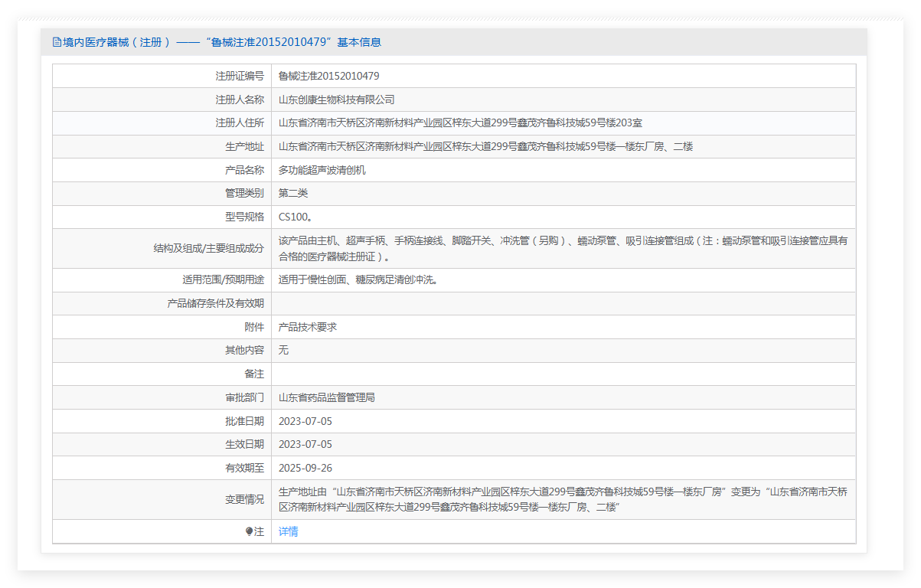Select intended use 适用于慢性创面、糖尿病足清创冲洗。
The height and width of the screenshot is (588, 921).
pyautogui.click(x=358, y=280)
